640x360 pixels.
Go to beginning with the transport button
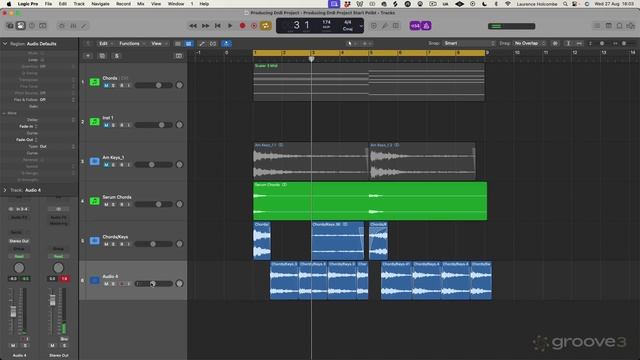218,26
